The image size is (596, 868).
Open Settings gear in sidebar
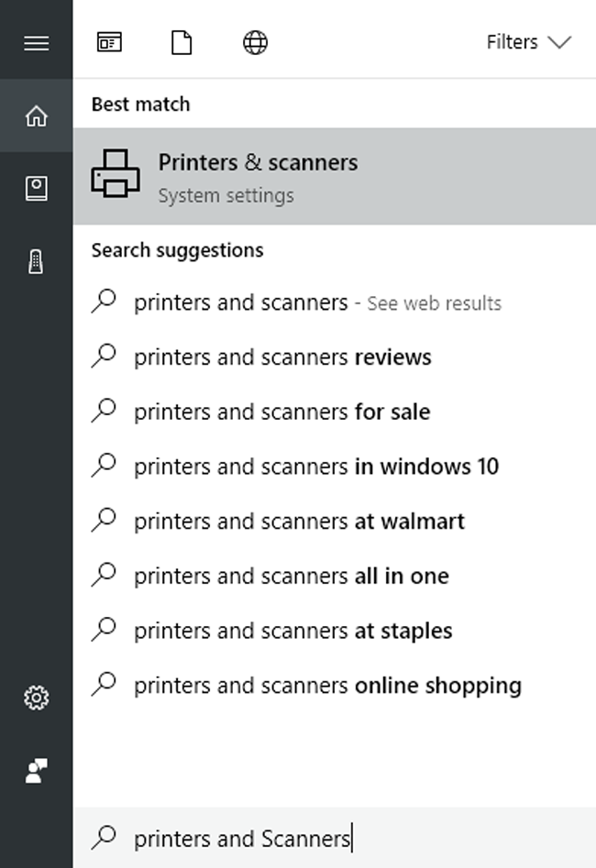(x=36, y=698)
